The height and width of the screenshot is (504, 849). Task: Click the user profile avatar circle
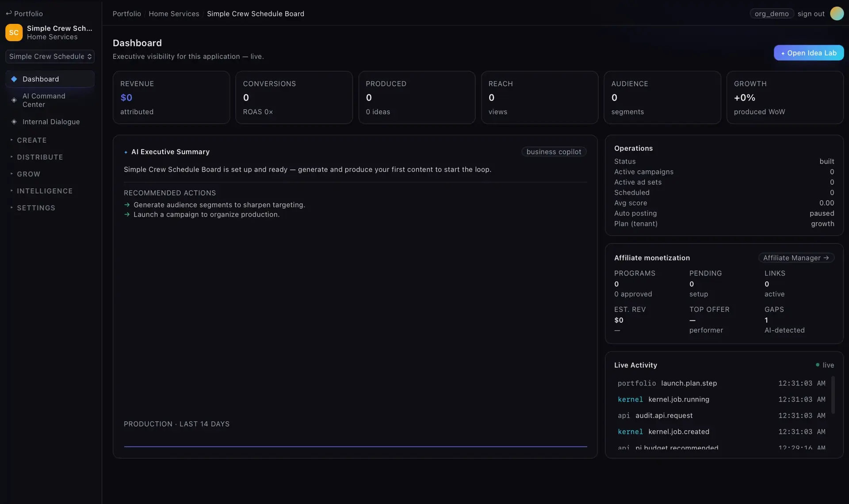tap(837, 14)
